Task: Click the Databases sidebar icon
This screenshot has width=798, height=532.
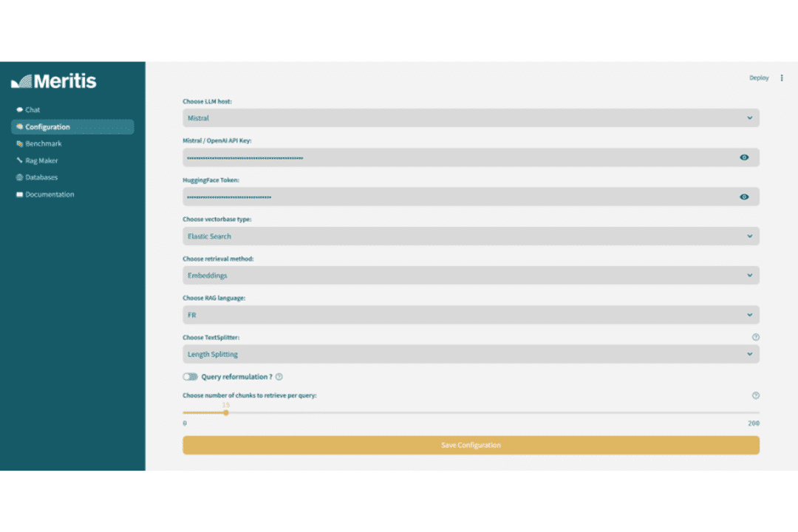Action: 19,177
